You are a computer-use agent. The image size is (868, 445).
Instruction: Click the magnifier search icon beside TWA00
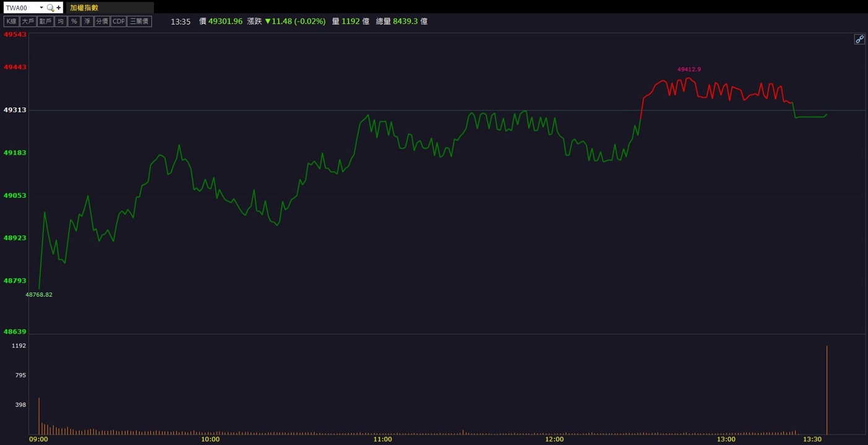51,8
